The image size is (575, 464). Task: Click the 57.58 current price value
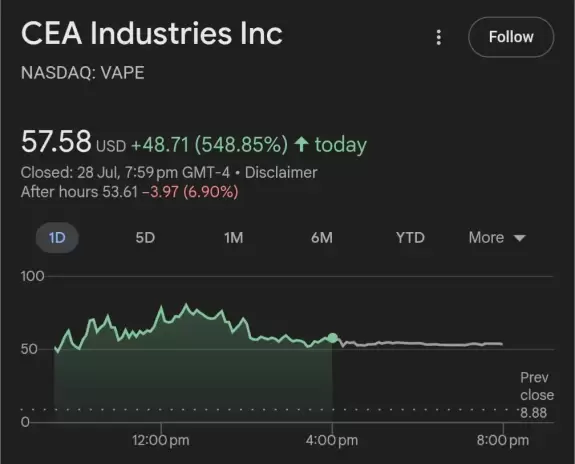pyautogui.click(x=56, y=141)
